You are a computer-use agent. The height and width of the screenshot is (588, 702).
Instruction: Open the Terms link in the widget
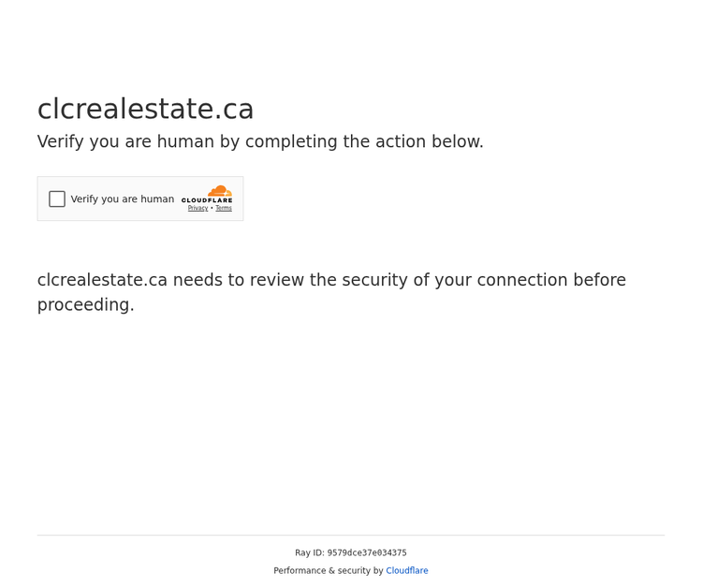224,208
